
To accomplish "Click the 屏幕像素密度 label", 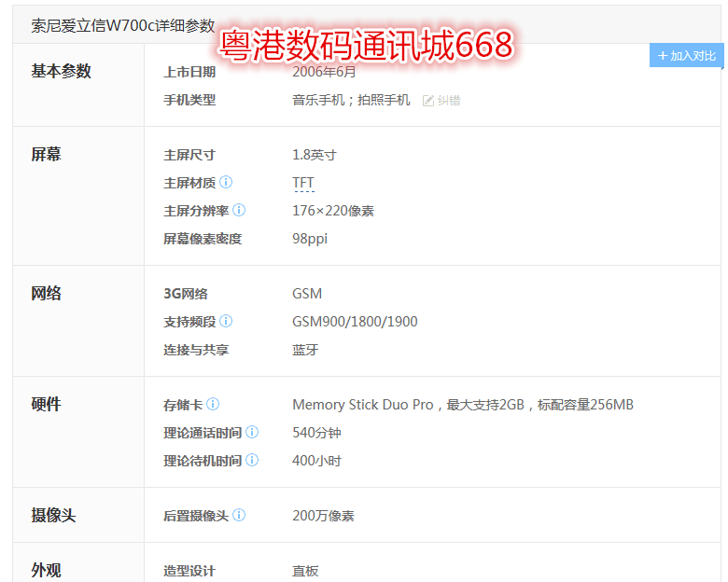I will tap(203, 239).
